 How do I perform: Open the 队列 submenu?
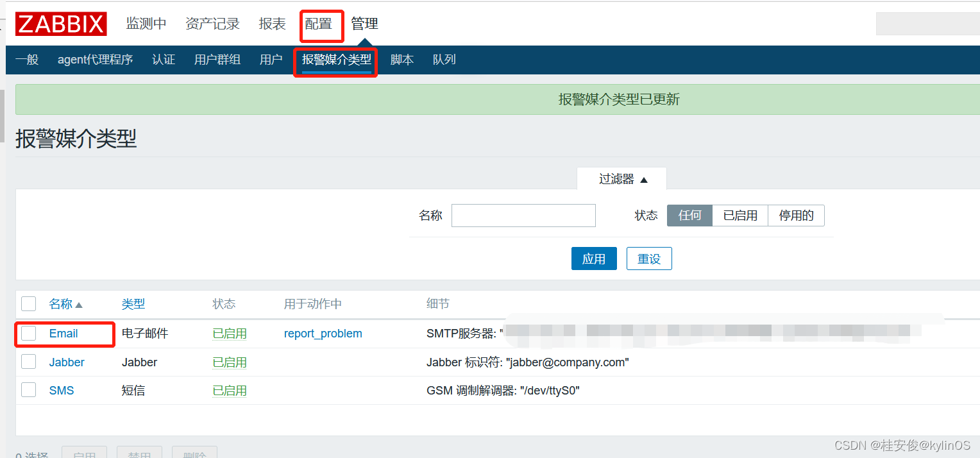444,60
